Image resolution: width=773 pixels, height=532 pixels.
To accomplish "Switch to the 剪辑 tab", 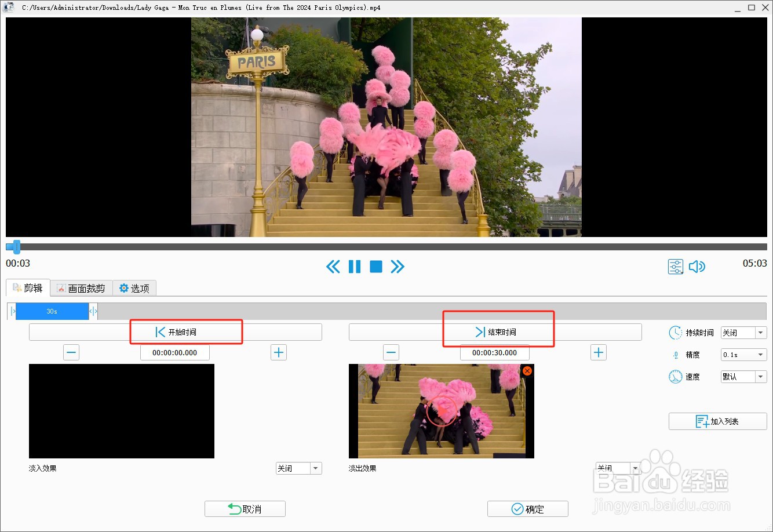I will pos(28,288).
